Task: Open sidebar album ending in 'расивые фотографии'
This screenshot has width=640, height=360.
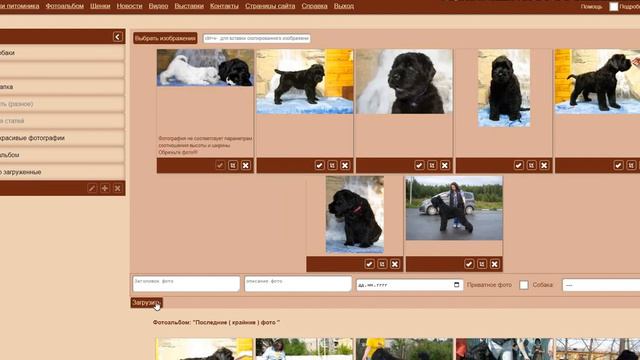Action: [62, 138]
